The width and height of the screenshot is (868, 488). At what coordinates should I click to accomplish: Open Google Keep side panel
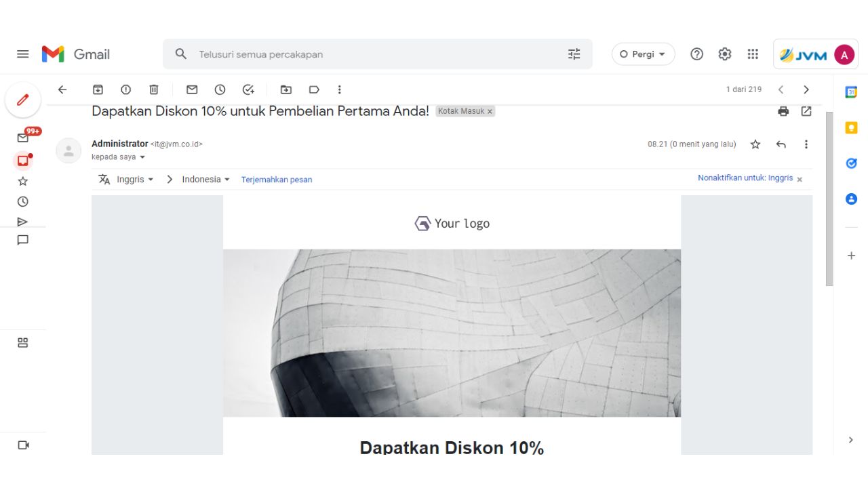[851, 127]
